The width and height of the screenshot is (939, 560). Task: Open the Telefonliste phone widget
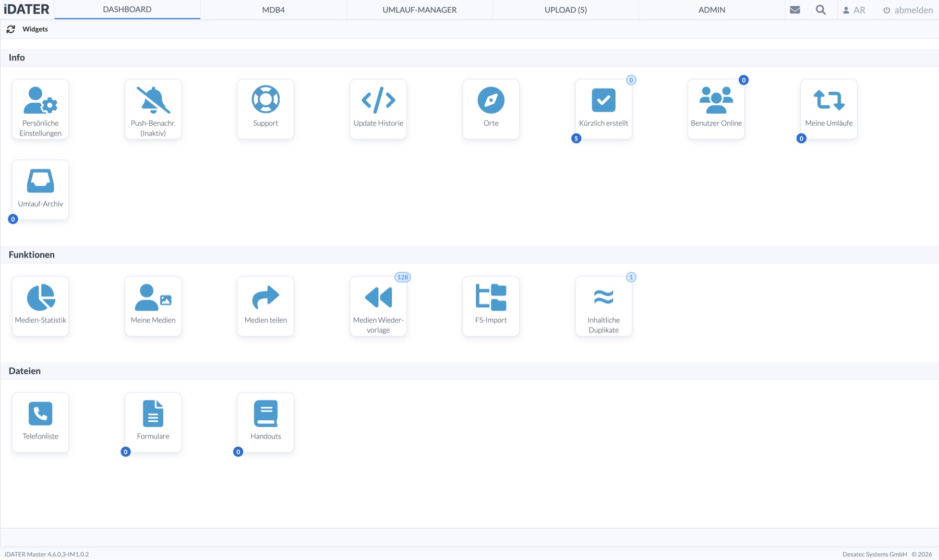pos(40,422)
